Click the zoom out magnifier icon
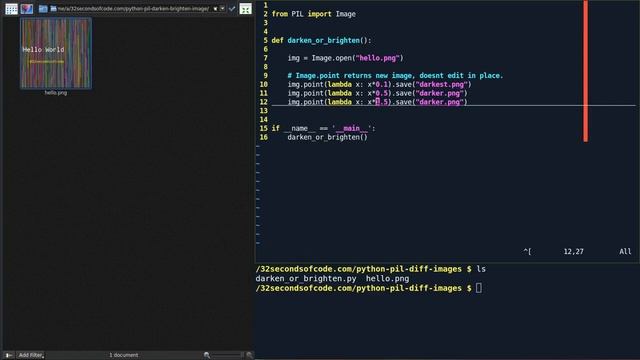 pyautogui.click(x=207, y=355)
